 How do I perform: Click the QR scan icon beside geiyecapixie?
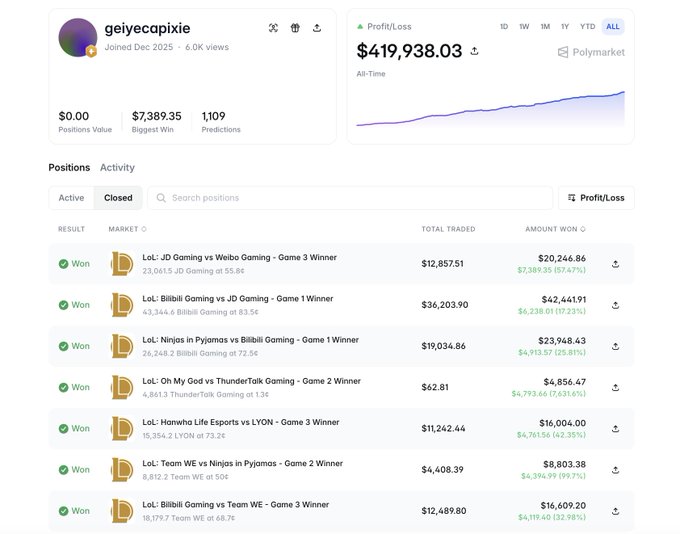pyautogui.click(x=273, y=28)
